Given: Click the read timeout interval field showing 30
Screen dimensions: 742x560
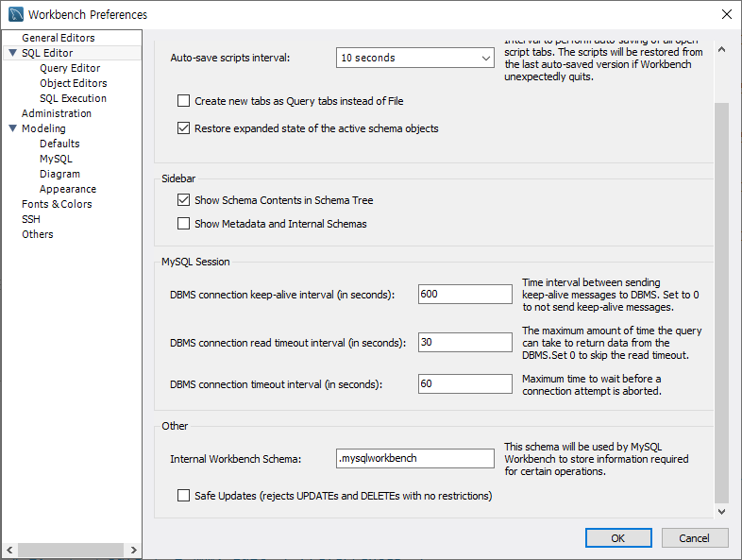Looking at the screenshot, I should (x=464, y=342).
